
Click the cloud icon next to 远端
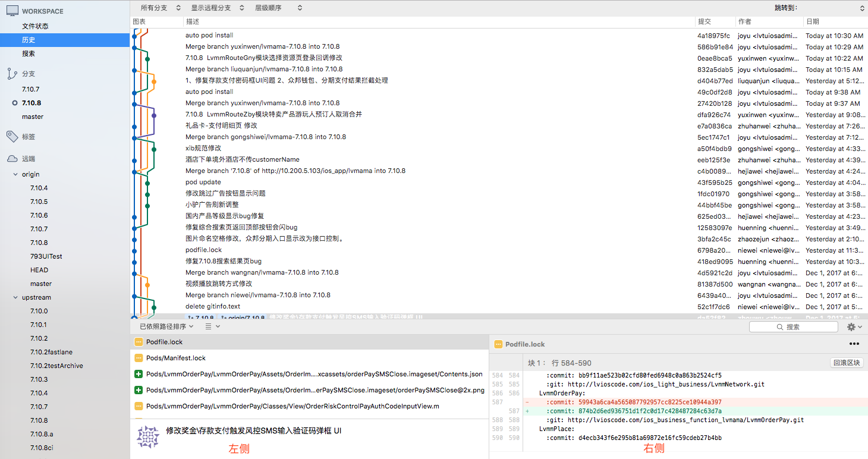12,159
